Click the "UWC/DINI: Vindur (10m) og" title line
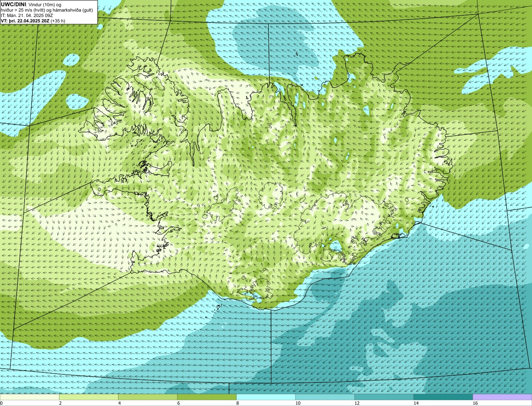 pyautogui.click(x=31, y=4)
